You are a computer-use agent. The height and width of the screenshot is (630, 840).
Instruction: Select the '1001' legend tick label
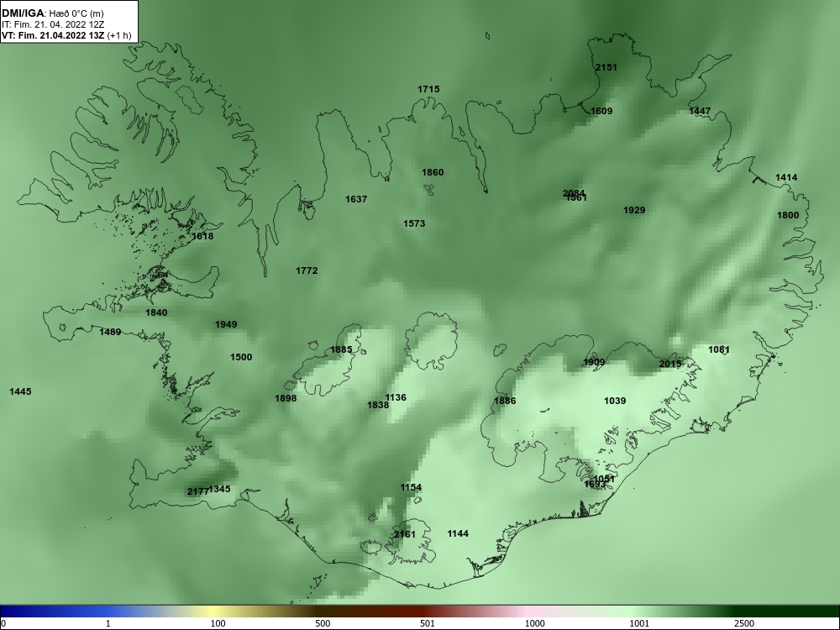(x=639, y=623)
